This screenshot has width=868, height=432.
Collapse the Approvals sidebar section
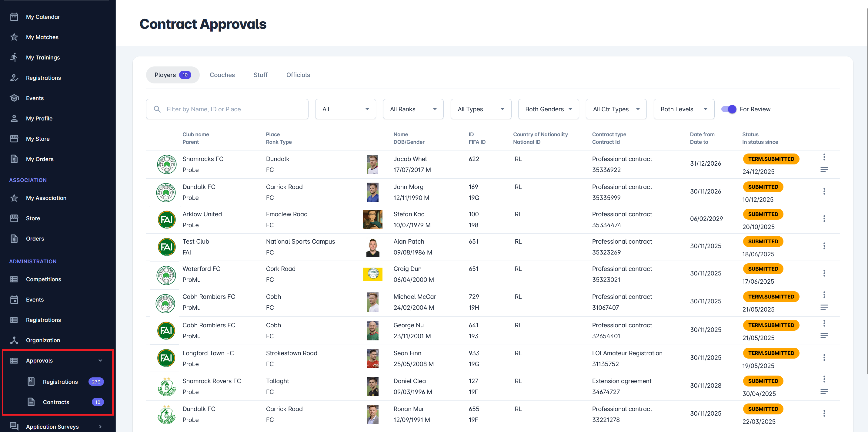pos(100,360)
